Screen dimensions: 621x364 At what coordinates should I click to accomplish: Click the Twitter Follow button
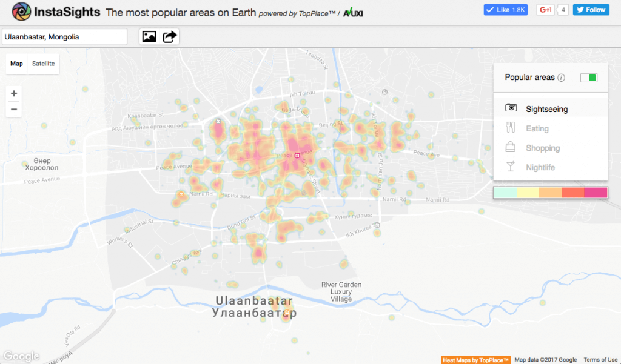click(x=591, y=10)
